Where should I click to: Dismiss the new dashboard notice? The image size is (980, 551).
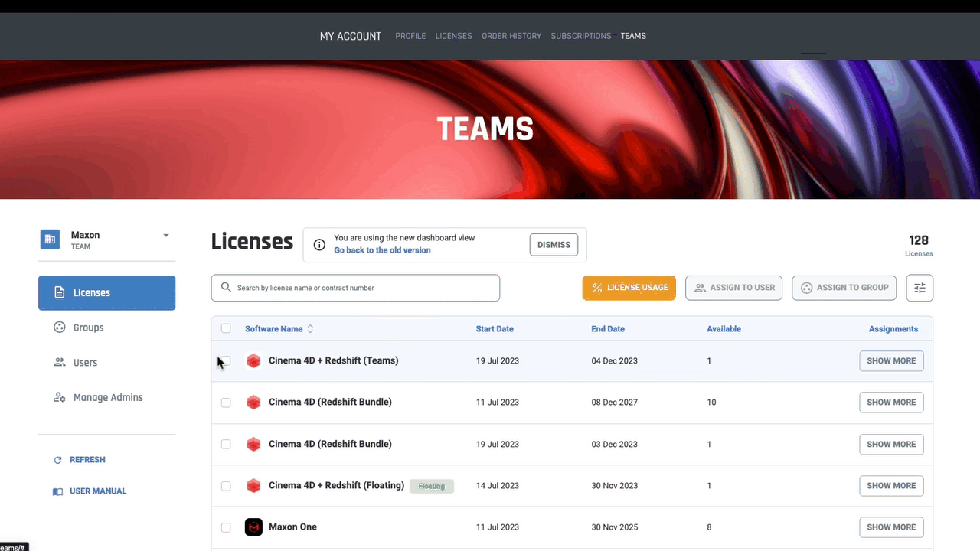[554, 245]
